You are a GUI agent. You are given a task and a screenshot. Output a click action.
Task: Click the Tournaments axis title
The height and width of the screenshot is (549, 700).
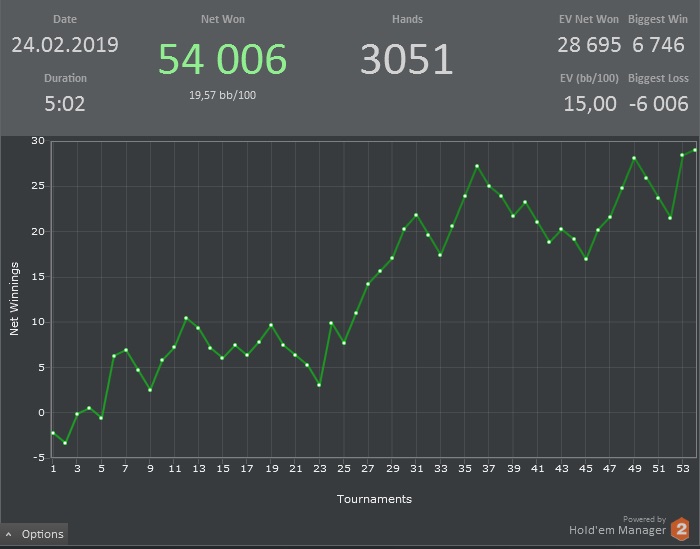(374, 499)
